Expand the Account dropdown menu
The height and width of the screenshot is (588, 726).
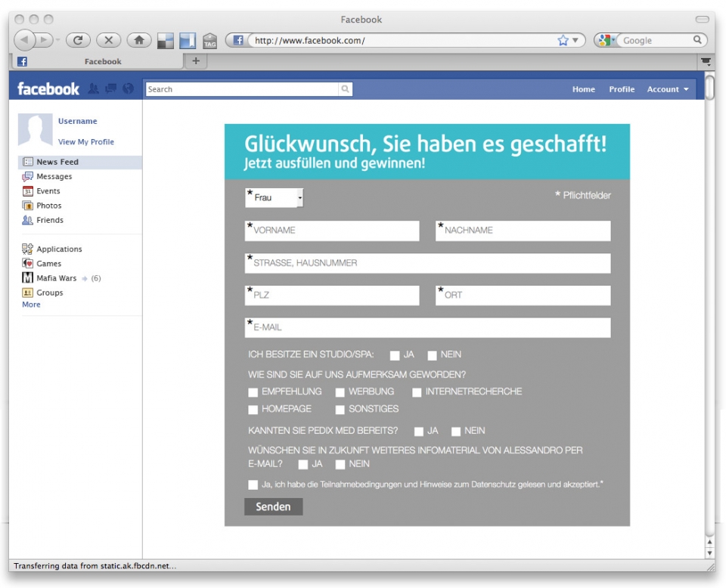pos(668,89)
